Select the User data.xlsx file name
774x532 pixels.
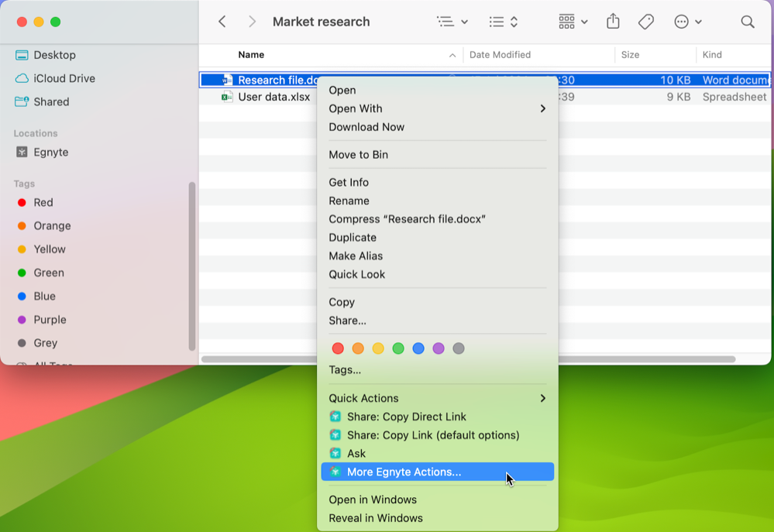274,97
